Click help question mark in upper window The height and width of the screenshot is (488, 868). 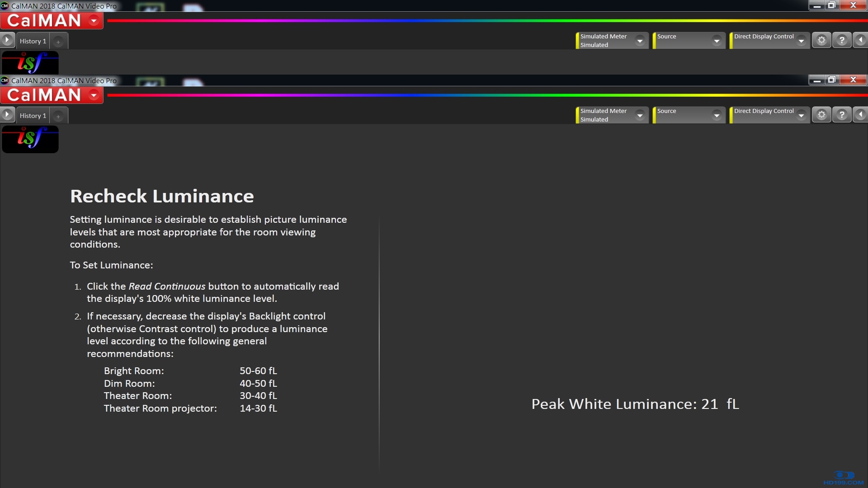pos(842,40)
